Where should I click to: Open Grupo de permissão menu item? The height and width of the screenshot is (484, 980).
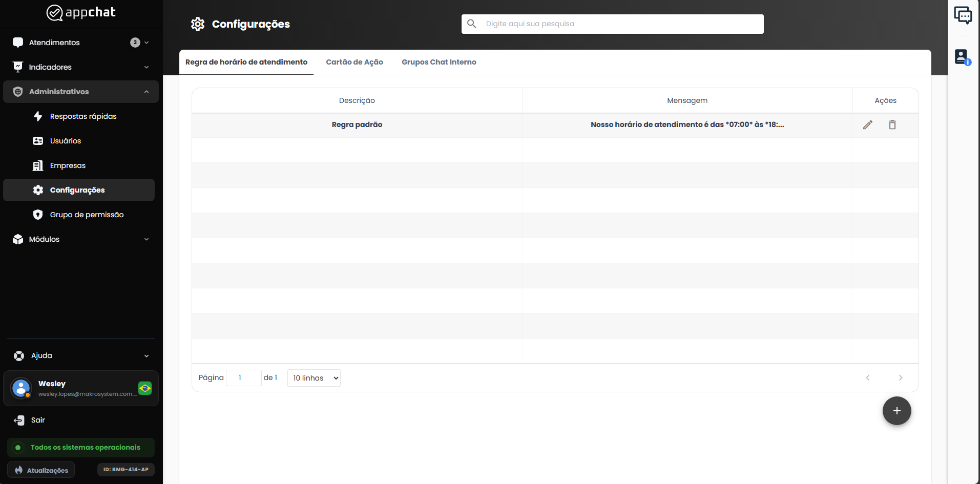87,215
